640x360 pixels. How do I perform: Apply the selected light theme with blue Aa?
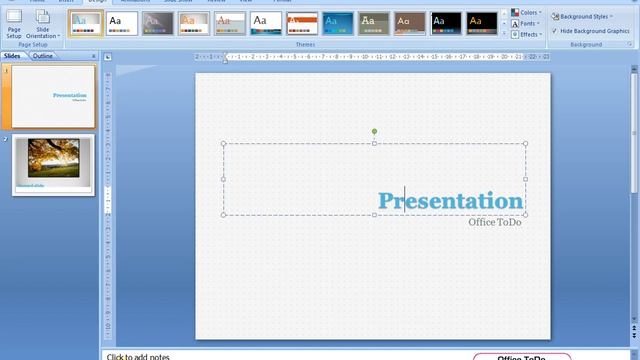tap(86, 24)
